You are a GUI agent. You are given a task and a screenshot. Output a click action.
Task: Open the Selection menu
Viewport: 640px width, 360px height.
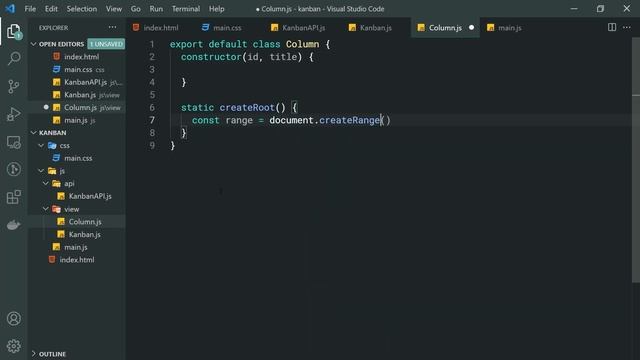[82, 9]
